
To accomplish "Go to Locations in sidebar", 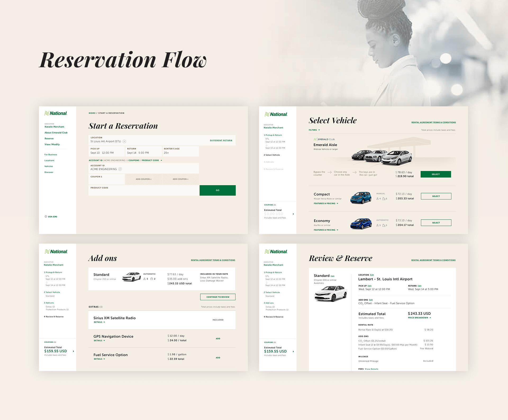I will click(49, 161).
